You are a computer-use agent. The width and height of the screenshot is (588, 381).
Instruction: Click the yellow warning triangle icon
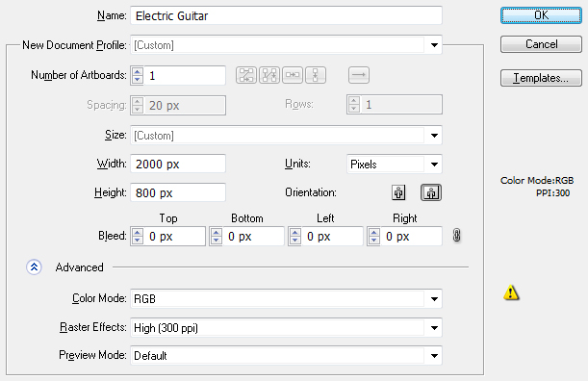click(511, 292)
